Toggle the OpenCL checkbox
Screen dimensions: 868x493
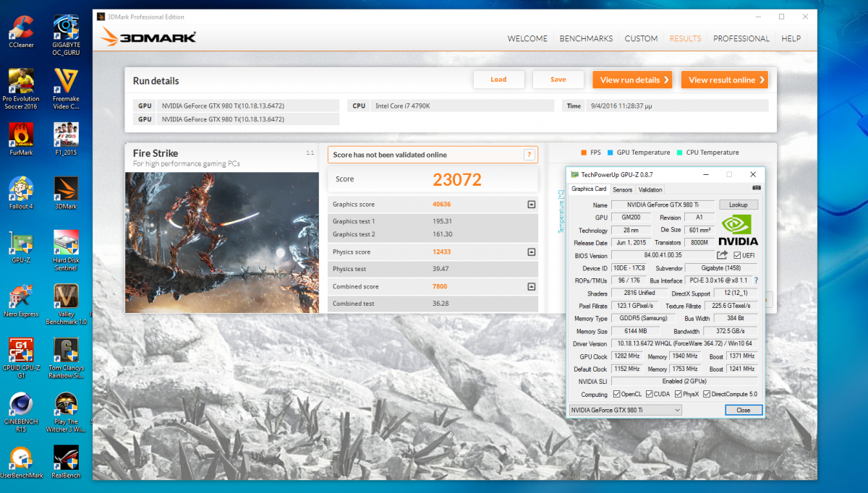coord(616,394)
